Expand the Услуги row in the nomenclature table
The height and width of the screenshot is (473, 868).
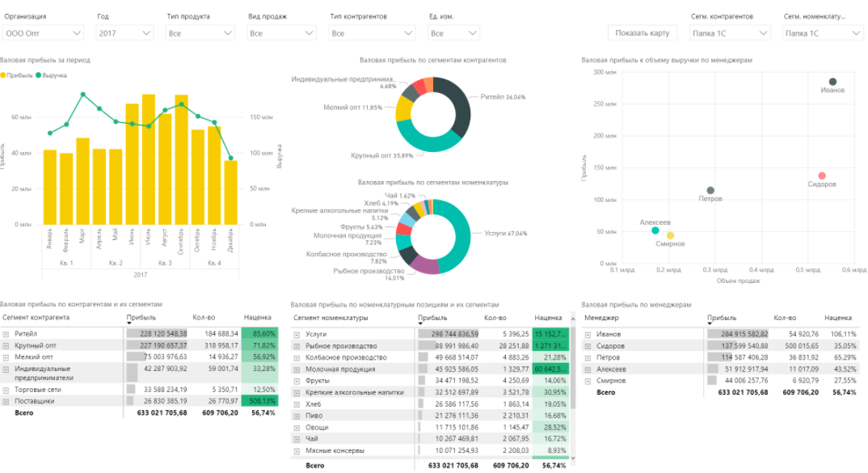(297, 333)
